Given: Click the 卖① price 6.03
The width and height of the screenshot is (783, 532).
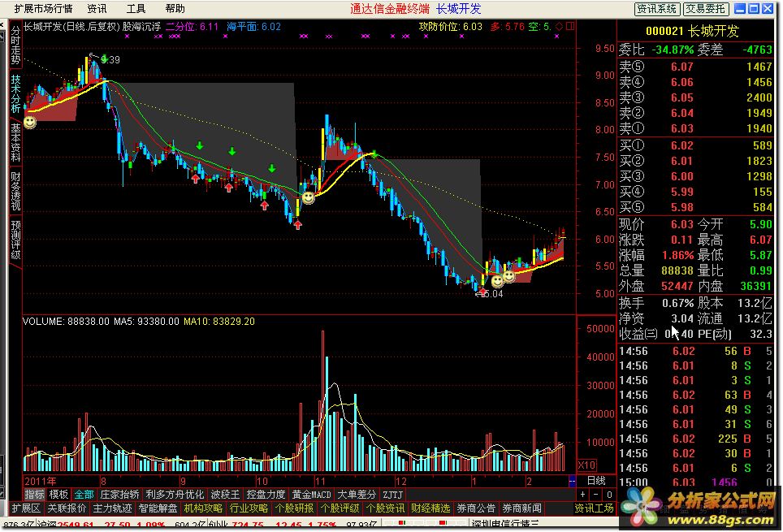Looking at the screenshot, I should click(681, 129).
